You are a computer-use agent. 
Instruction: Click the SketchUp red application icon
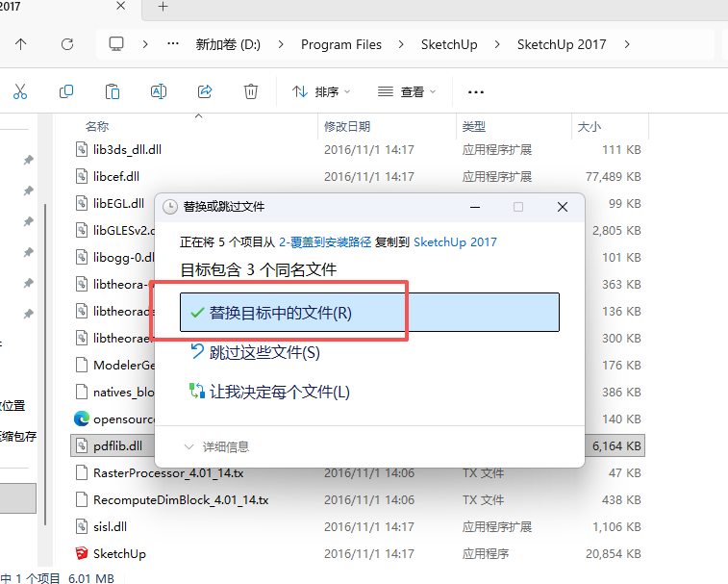point(81,553)
